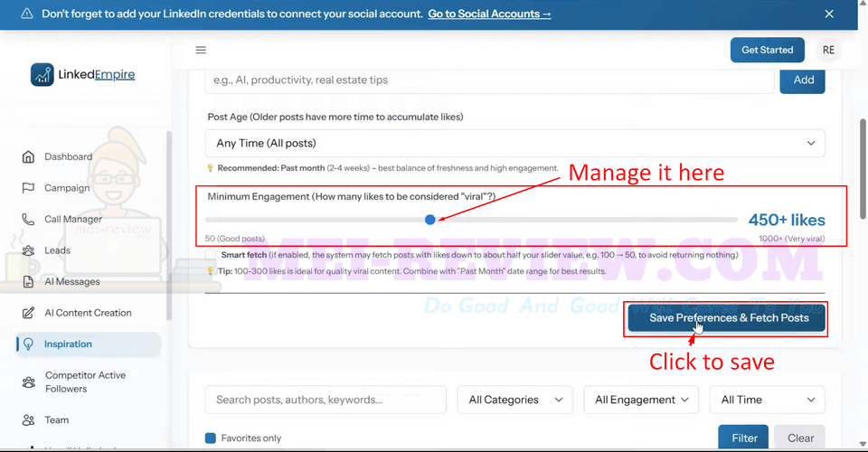Click the Minimum Engagement label text
The height and width of the screenshot is (452, 868).
coord(352,196)
